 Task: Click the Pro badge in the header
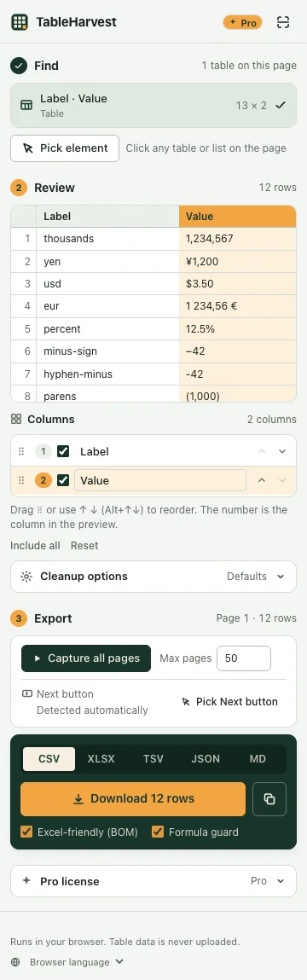(242, 22)
